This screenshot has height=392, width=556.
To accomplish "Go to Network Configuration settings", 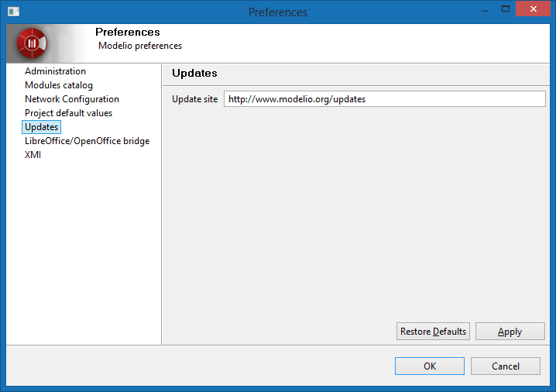I will coord(72,99).
